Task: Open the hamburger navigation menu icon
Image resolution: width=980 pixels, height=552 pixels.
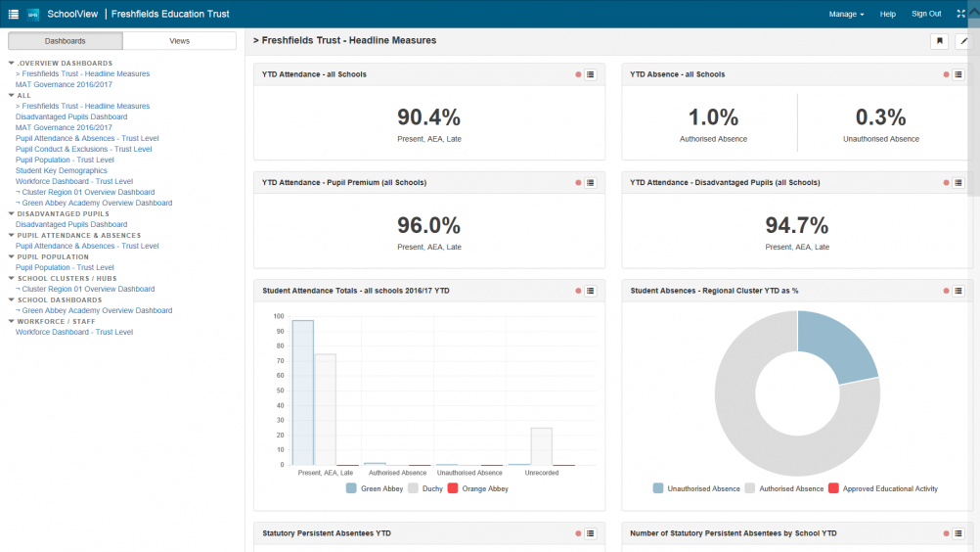Action: coord(13,14)
